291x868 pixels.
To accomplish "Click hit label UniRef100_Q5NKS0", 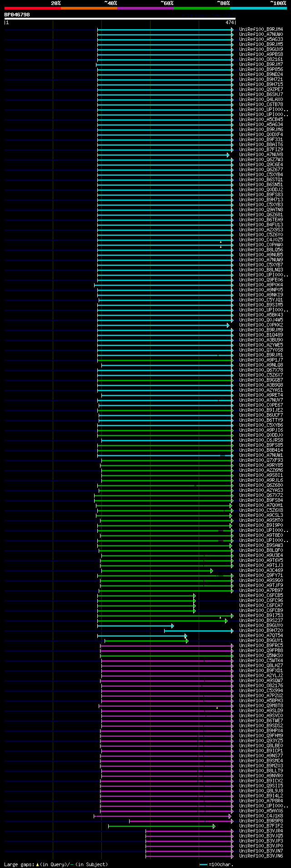I will [261, 656].
